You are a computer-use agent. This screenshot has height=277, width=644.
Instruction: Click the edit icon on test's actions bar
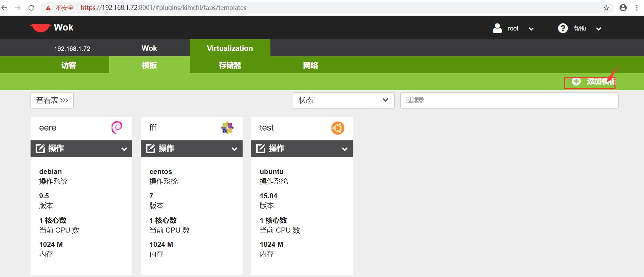click(261, 149)
